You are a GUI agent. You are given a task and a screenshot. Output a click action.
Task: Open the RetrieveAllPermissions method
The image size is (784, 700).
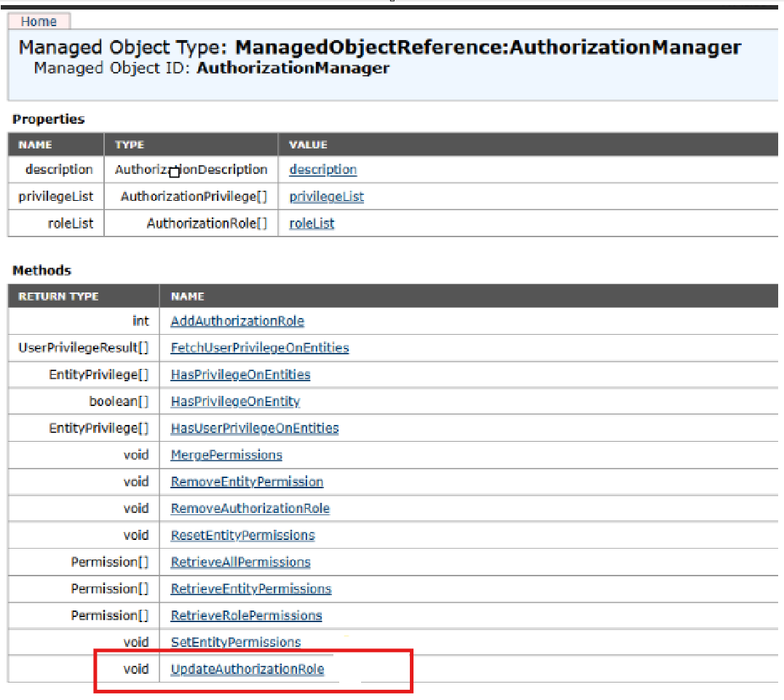(240, 562)
